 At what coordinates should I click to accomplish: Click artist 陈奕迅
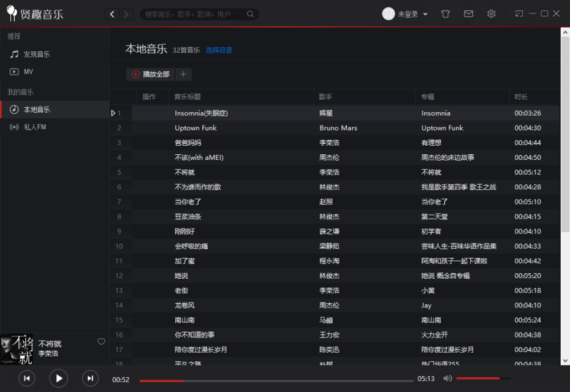pyautogui.click(x=329, y=350)
